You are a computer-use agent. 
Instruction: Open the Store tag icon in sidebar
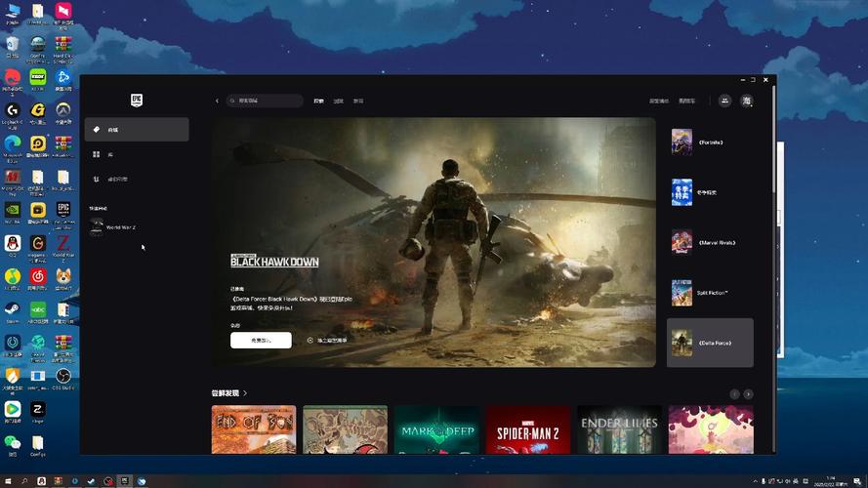click(97, 130)
